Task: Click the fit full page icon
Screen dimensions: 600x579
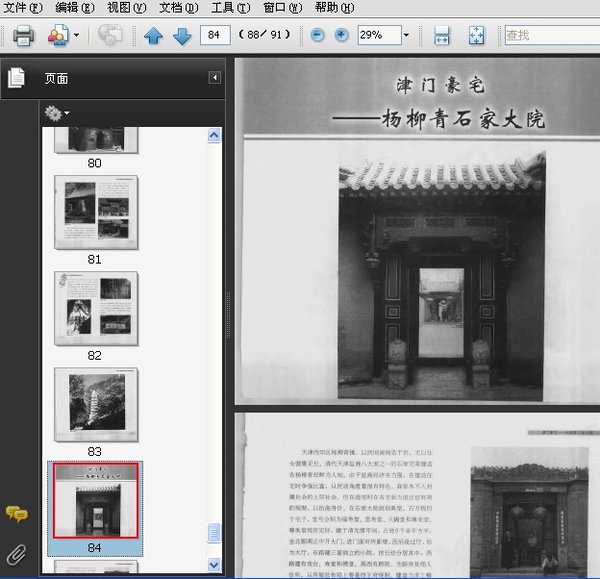Action: click(x=476, y=36)
